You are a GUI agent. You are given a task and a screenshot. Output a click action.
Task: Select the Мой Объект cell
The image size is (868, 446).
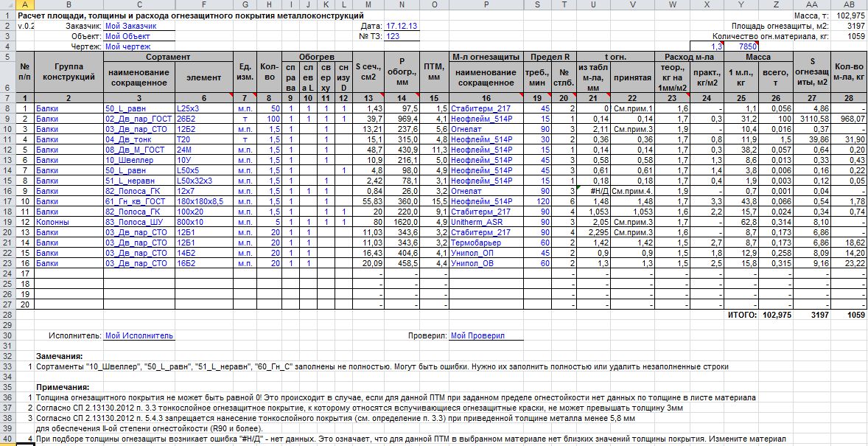[x=139, y=35]
